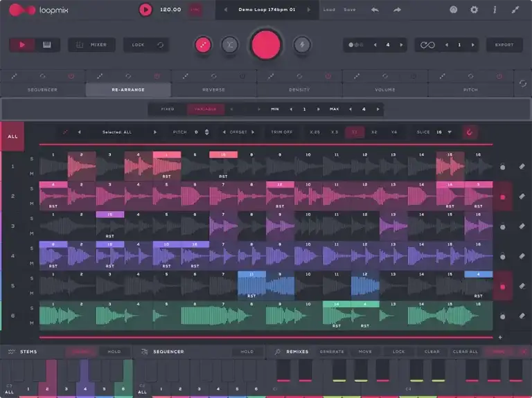Click the red reset button beside Slice
The height and width of the screenshot is (398, 532).
470,132
